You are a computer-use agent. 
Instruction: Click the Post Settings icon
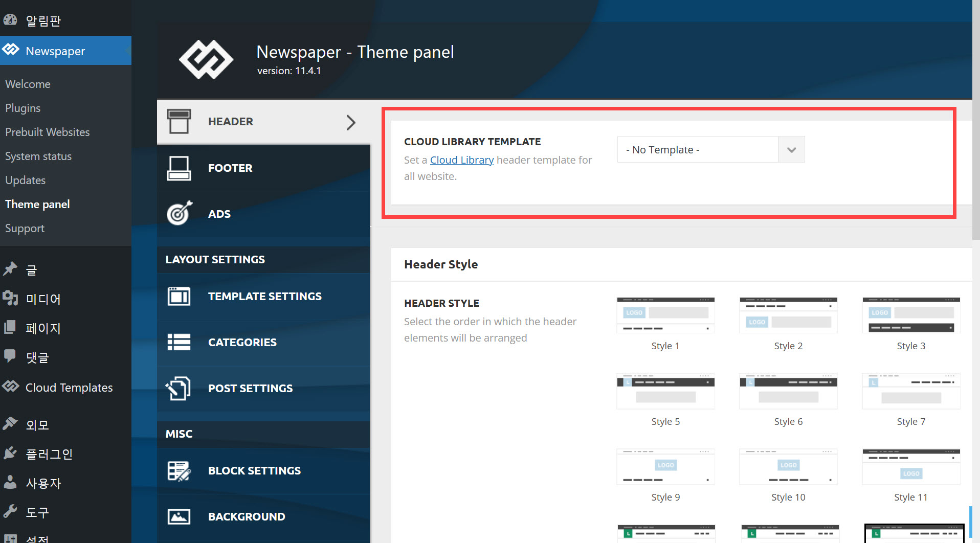pos(179,388)
